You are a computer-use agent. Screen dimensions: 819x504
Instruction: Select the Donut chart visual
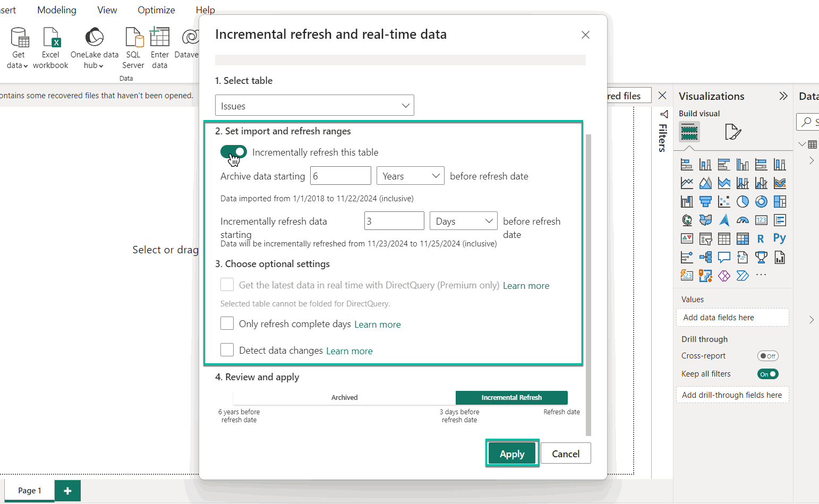[761, 202]
